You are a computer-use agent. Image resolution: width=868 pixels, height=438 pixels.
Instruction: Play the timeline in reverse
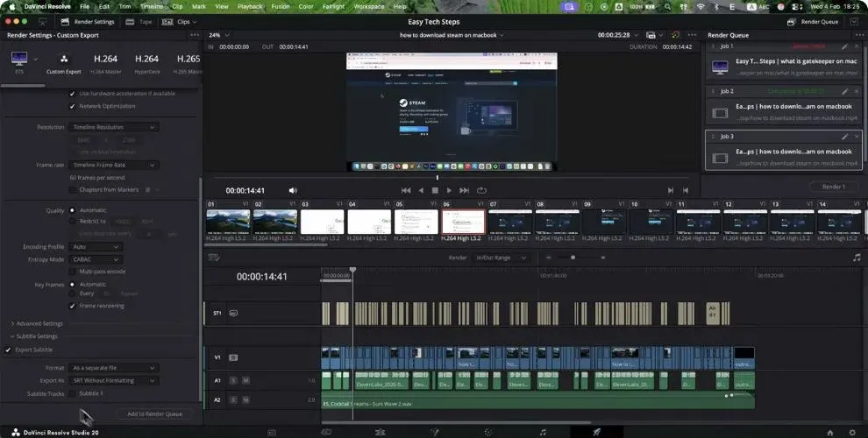421,190
